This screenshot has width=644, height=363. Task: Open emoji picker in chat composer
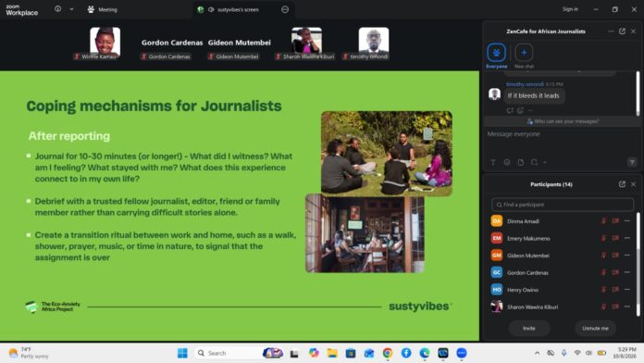[507, 162]
